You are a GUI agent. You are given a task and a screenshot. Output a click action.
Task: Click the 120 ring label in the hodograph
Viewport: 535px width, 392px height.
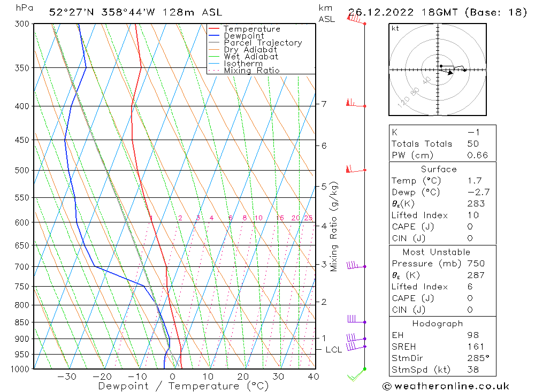point(403,101)
